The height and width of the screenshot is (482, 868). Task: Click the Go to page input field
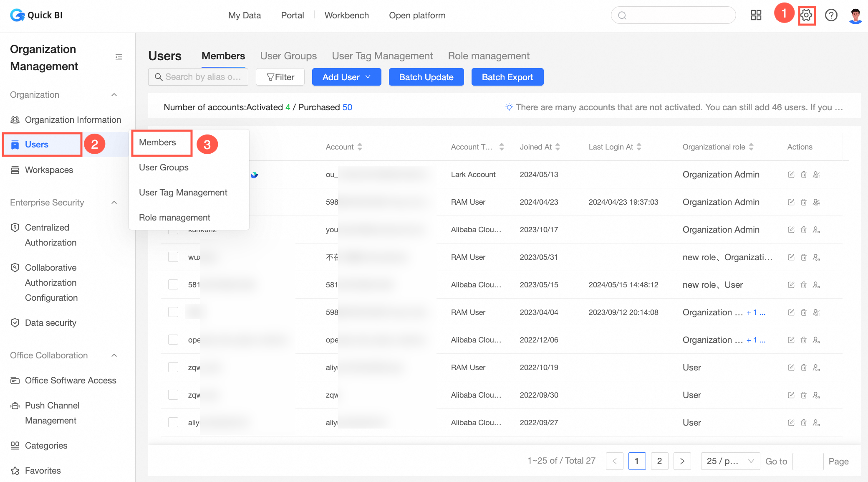(x=807, y=461)
